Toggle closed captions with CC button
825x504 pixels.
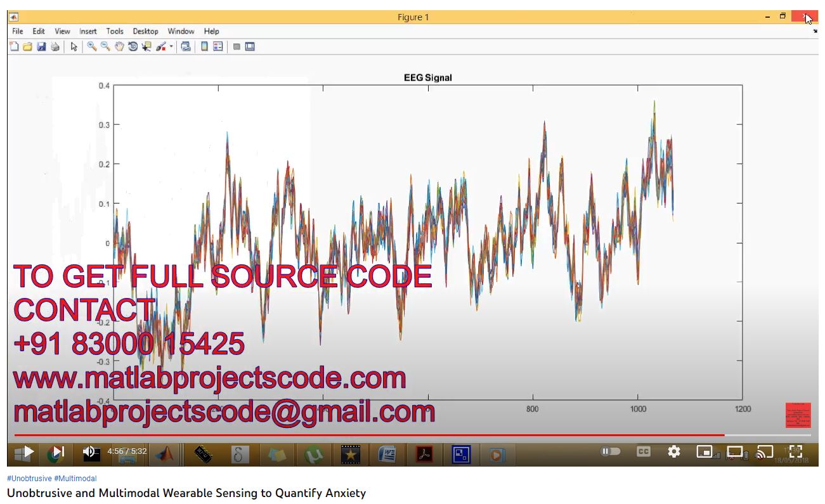643,451
